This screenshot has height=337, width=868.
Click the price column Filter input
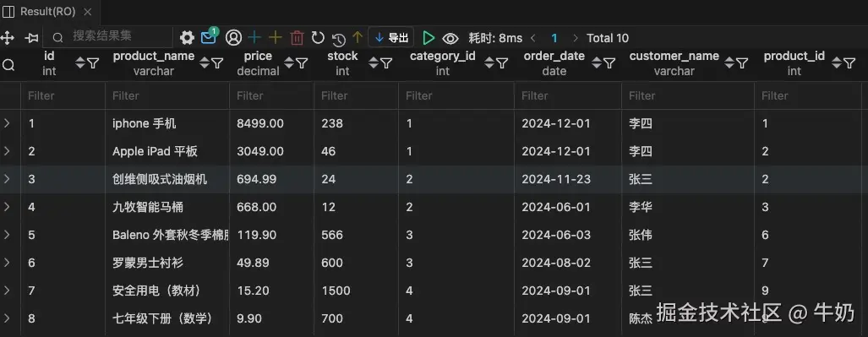272,95
